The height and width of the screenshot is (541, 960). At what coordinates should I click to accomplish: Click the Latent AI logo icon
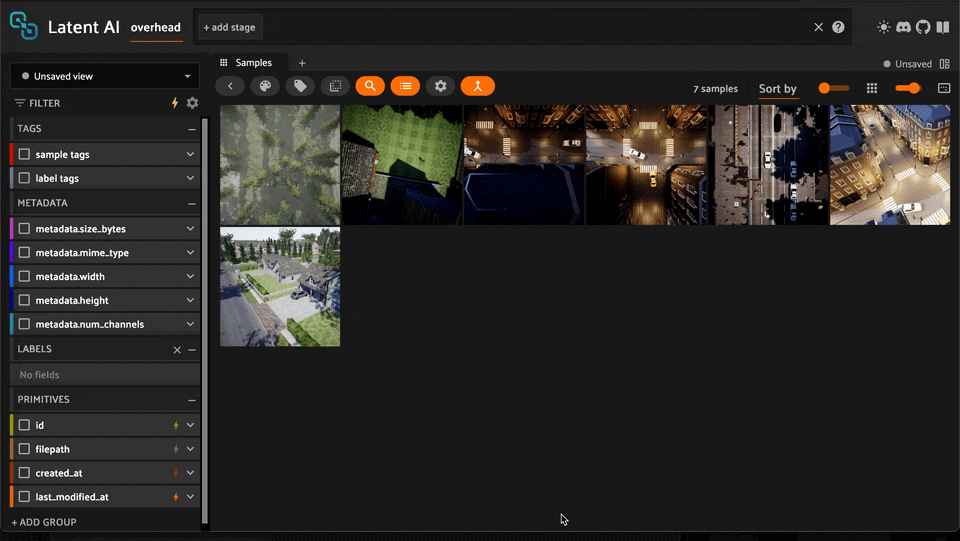tap(24, 26)
